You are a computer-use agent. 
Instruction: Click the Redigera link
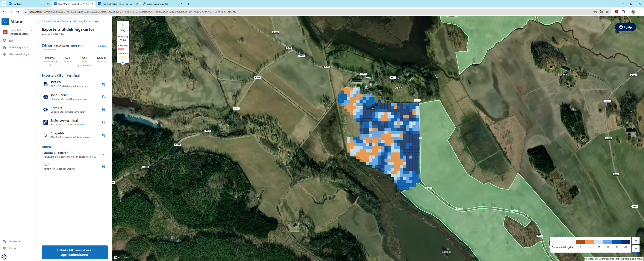pos(101,46)
